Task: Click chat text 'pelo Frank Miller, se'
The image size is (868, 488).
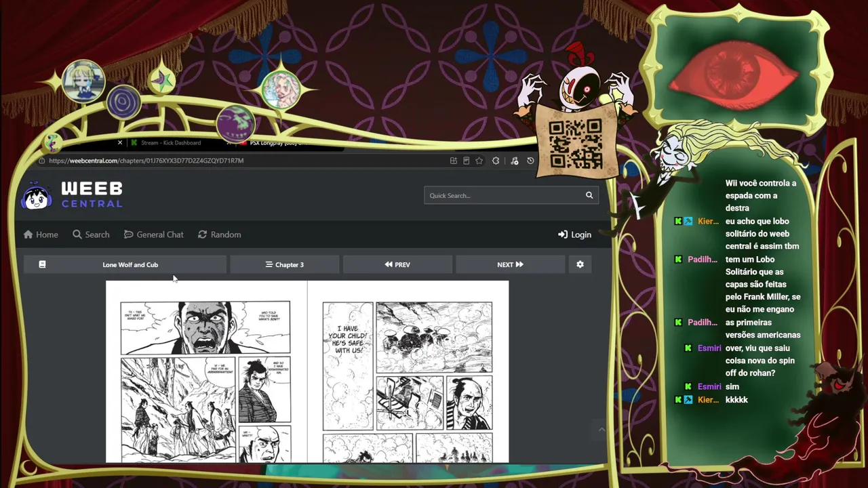Action: [x=763, y=297]
